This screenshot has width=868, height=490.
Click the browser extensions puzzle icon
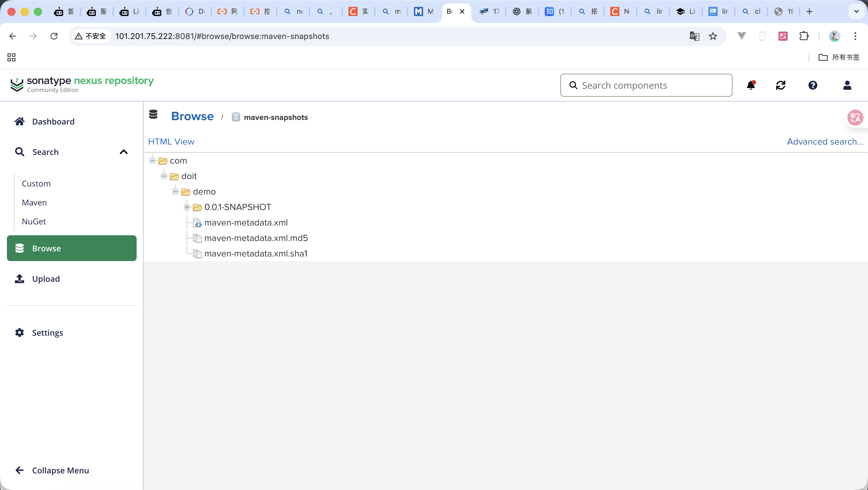coord(804,36)
